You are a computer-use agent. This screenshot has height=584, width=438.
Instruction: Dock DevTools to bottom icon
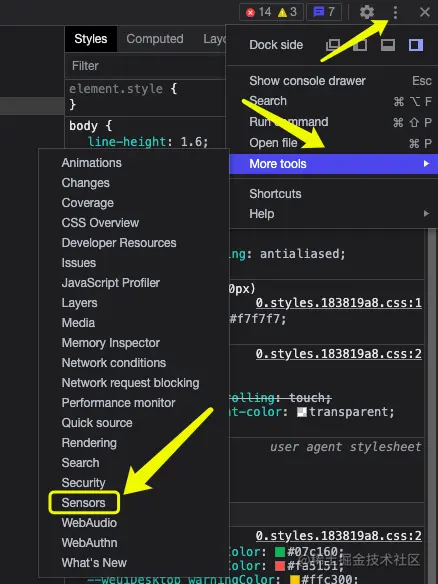tap(387, 45)
